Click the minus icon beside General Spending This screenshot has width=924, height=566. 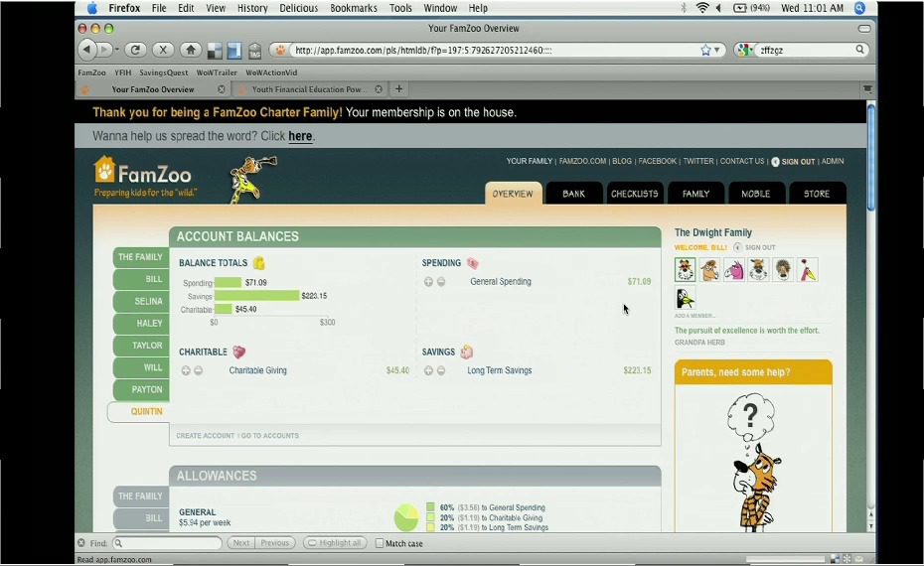click(441, 282)
